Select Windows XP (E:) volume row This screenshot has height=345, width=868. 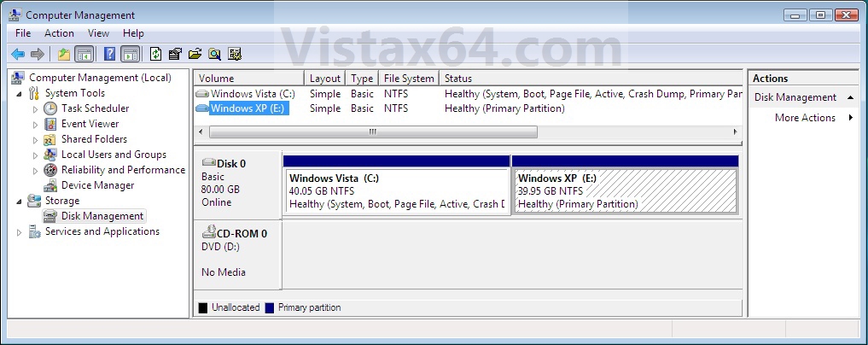[468, 108]
